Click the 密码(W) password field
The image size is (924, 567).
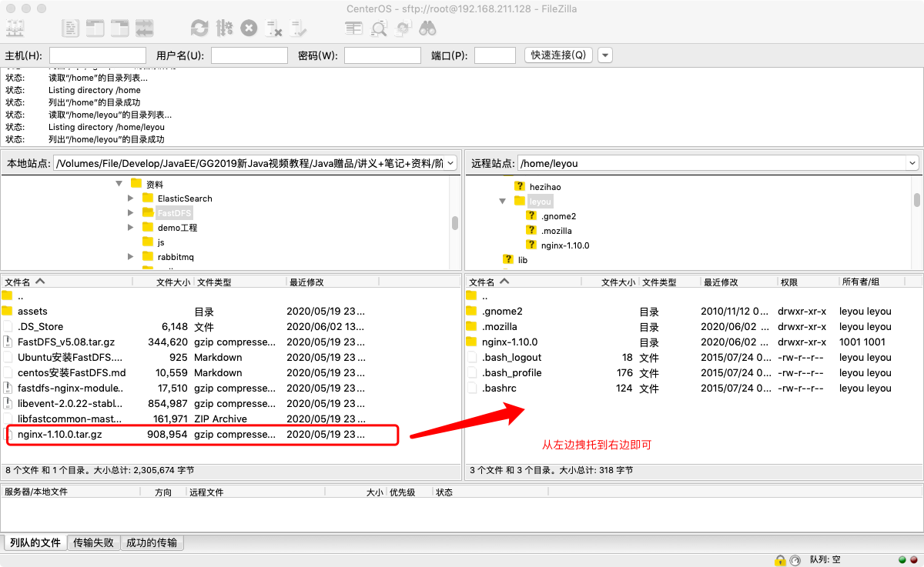[x=383, y=55]
